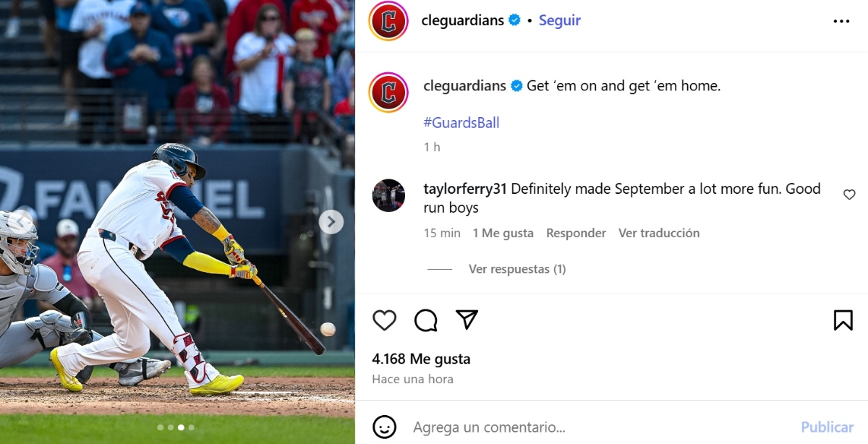Follow cleguardians via Seguir
Screen dimensions: 868x444
[x=560, y=20]
